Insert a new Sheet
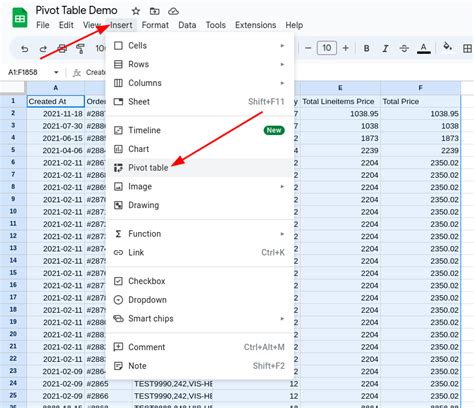 tap(200, 102)
